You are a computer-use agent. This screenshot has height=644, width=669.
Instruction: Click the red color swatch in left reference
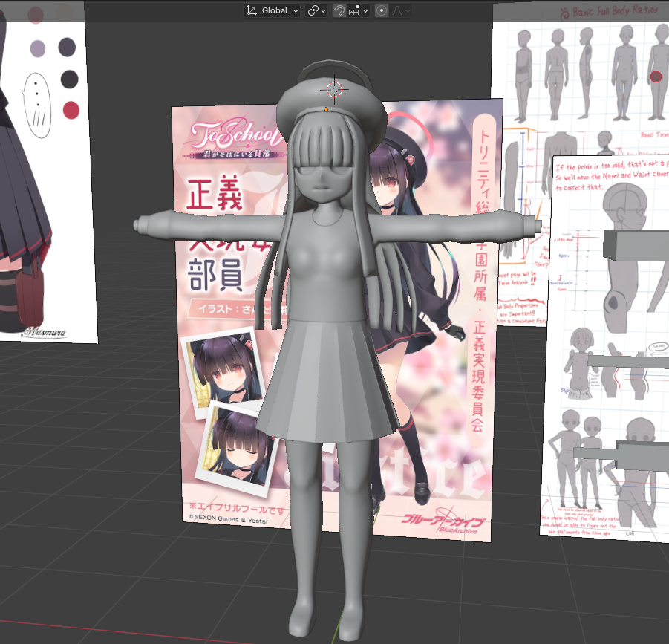pyautogui.click(x=71, y=111)
